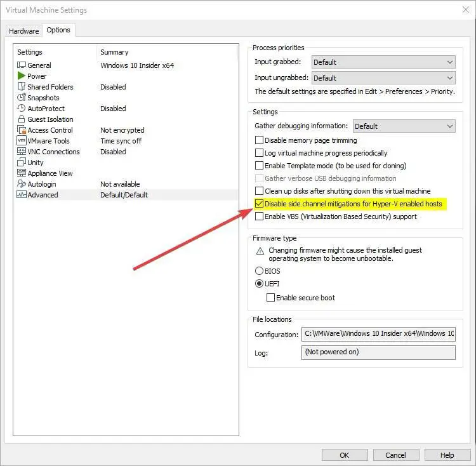The image size is (476, 466).
Task: Check Enable Template mode for cloning
Action: [x=259, y=166]
